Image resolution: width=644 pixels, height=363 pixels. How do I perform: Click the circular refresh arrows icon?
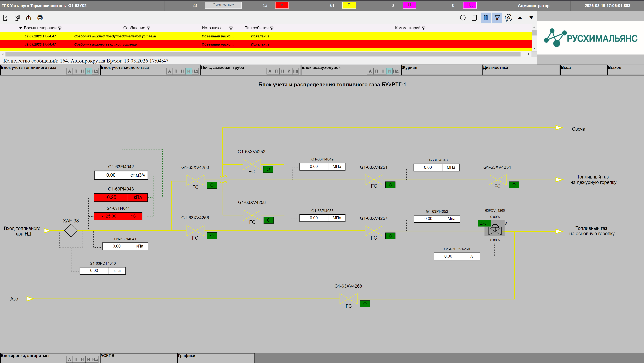[509, 17]
